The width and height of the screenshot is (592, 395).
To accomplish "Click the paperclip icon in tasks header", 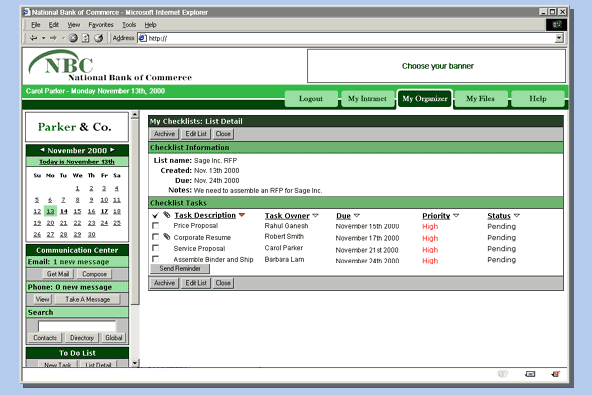I will (x=166, y=215).
